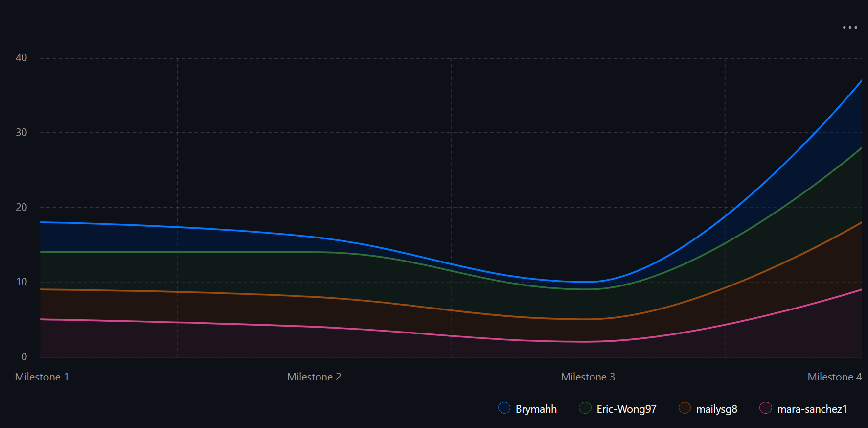Click the green Eric-Wong97 legend circle
868x428 pixels.
(585, 408)
